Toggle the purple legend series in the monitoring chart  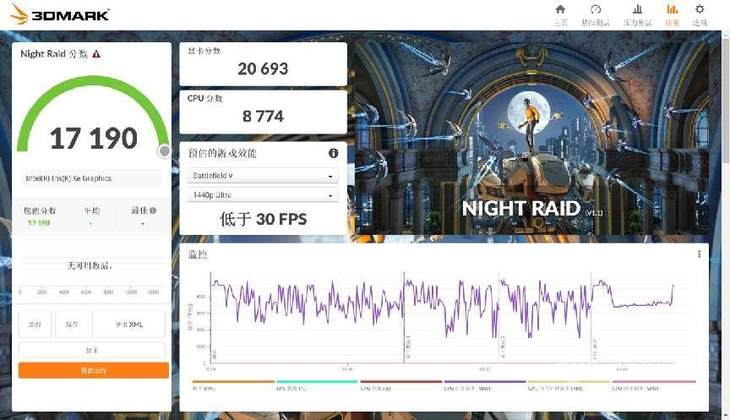(485, 385)
